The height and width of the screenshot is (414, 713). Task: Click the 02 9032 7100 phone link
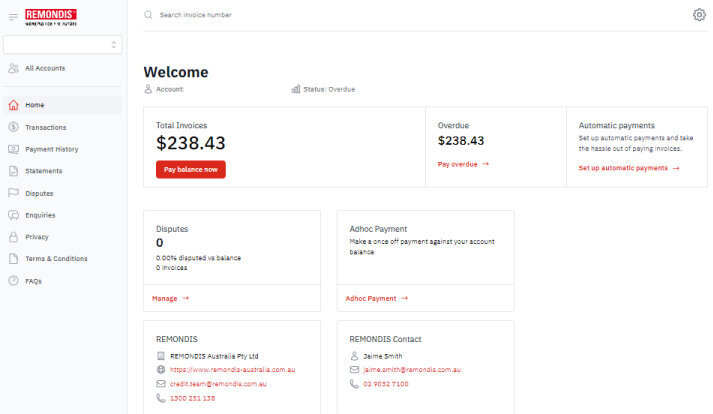[x=386, y=384]
